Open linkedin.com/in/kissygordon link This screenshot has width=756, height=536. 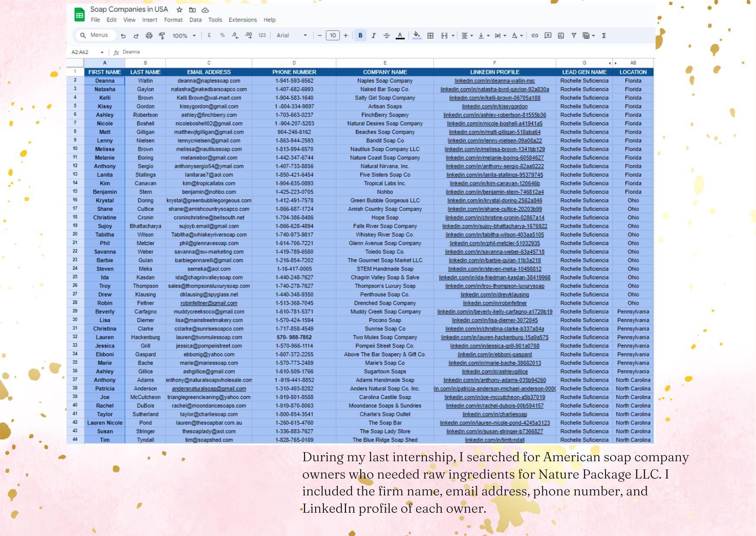(x=494, y=106)
